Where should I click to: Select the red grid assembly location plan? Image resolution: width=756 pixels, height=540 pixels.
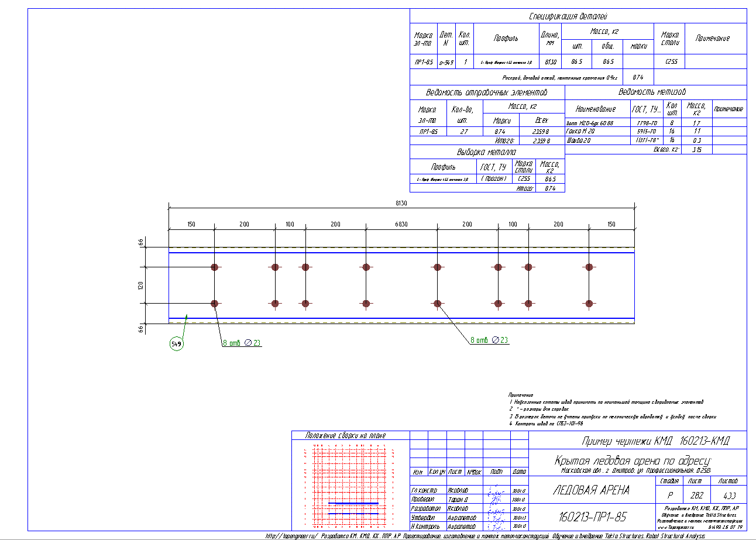(350, 486)
